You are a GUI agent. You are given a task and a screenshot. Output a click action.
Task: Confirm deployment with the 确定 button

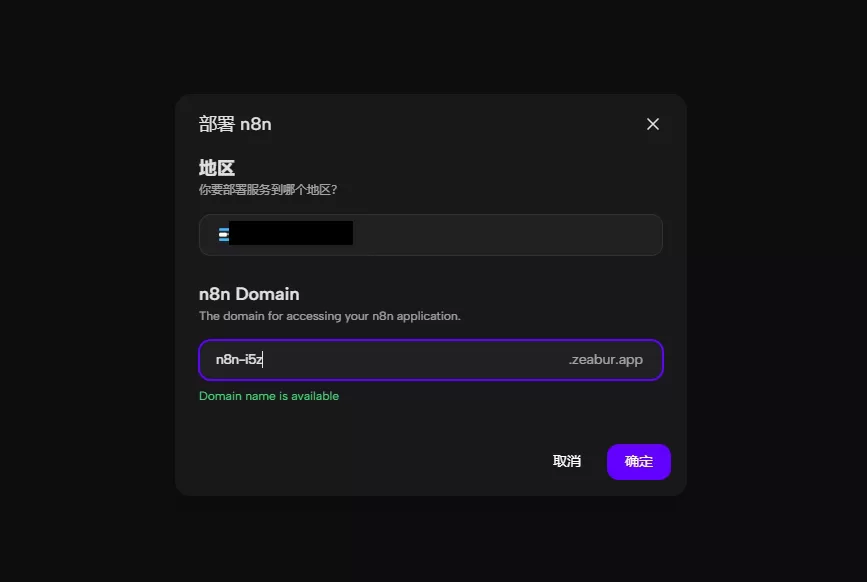(x=639, y=462)
